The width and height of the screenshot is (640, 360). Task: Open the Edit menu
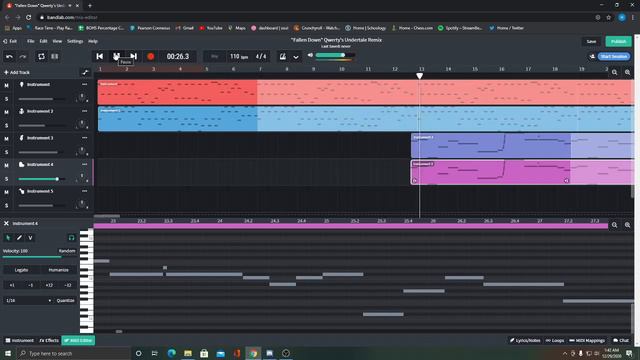(43, 41)
